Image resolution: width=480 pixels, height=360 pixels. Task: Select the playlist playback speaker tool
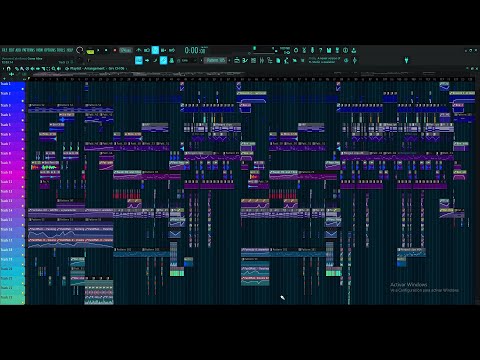pyautogui.click(x=59, y=69)
